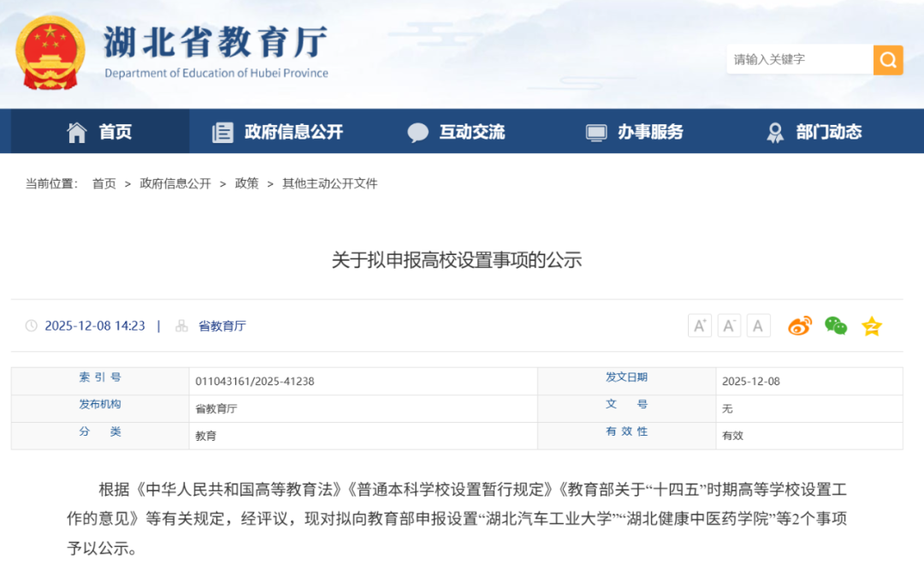The height and width of the screenshot is (565, 924).
Task: Click the monitor icon beside 办事服务
Action: pos(595,132)
